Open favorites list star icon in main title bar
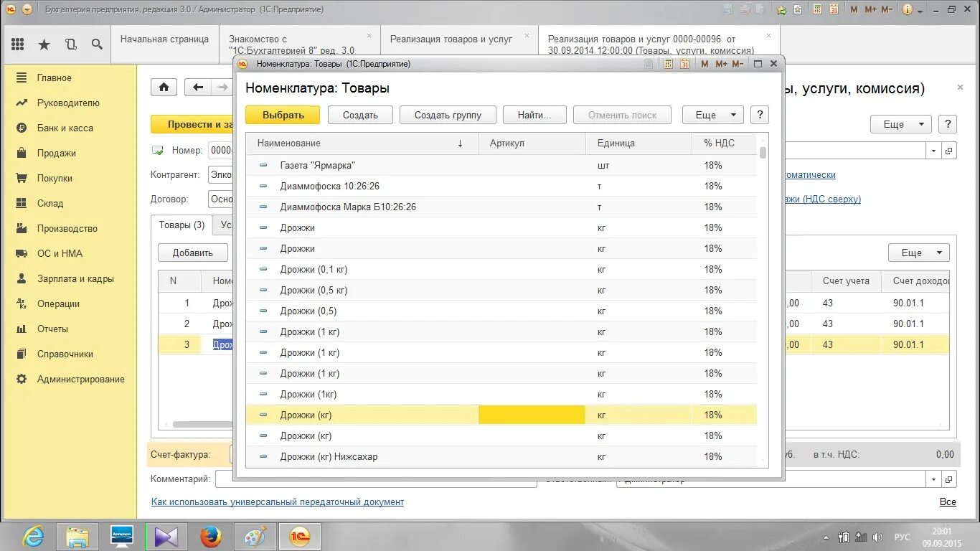The height and width of the screenshot is (551, 980). [798, 9]
